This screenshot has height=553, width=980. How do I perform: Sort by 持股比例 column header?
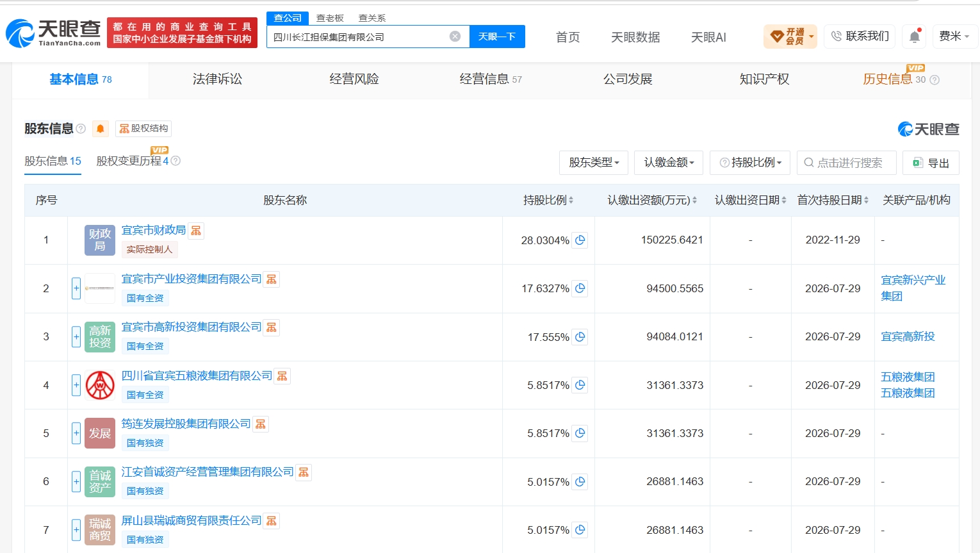click(x=548, y=201)
